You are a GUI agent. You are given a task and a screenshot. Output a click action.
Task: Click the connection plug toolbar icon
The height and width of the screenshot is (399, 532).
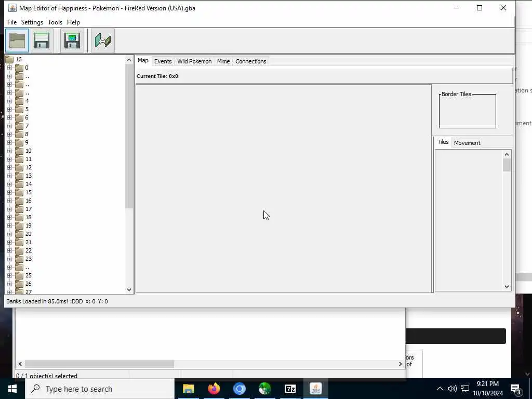[x=103, y=41]
